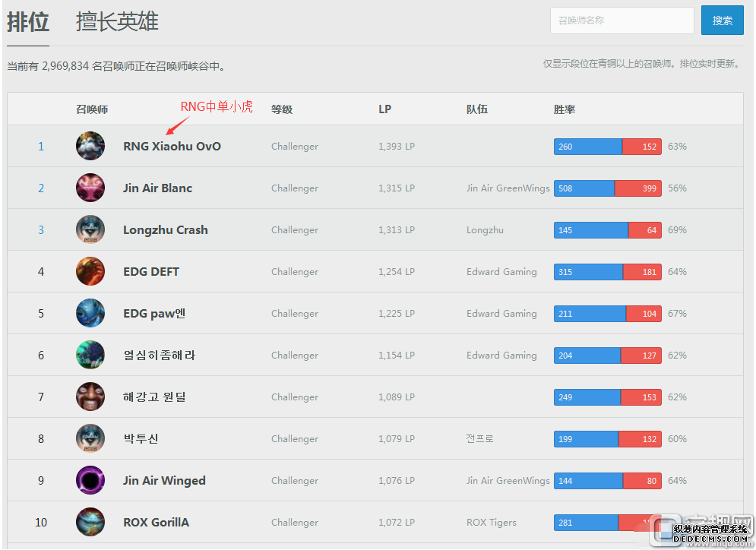Screen dimensions: 756x550
Task: Click the avatar beside EDG paw엔
Action: coord(90,313)
